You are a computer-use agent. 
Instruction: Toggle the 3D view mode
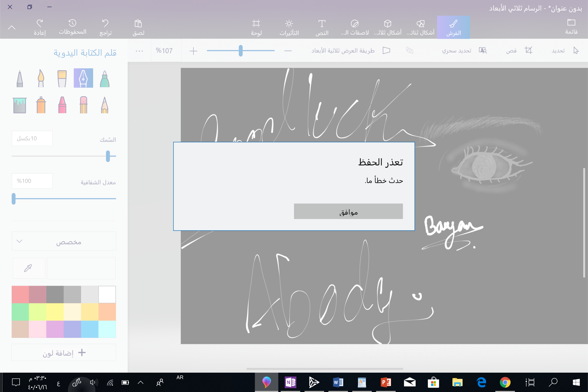click(x=351, y=50)
